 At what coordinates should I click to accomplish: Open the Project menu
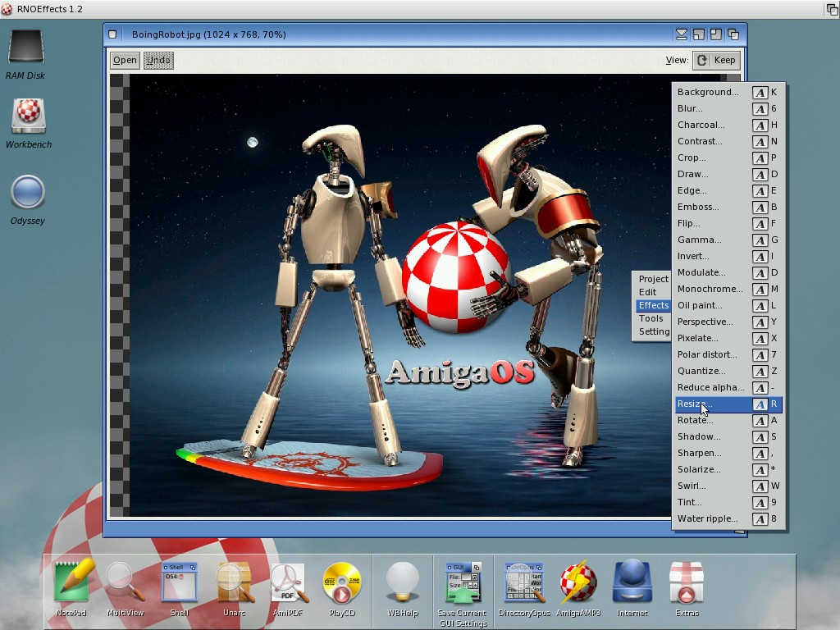pos(653,279)
